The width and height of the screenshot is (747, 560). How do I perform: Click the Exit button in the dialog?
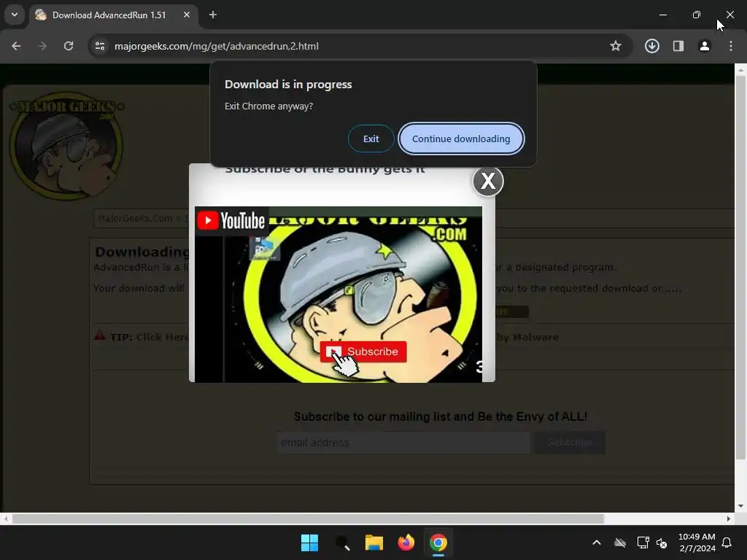pyautogui.click(x=371, y=139)
